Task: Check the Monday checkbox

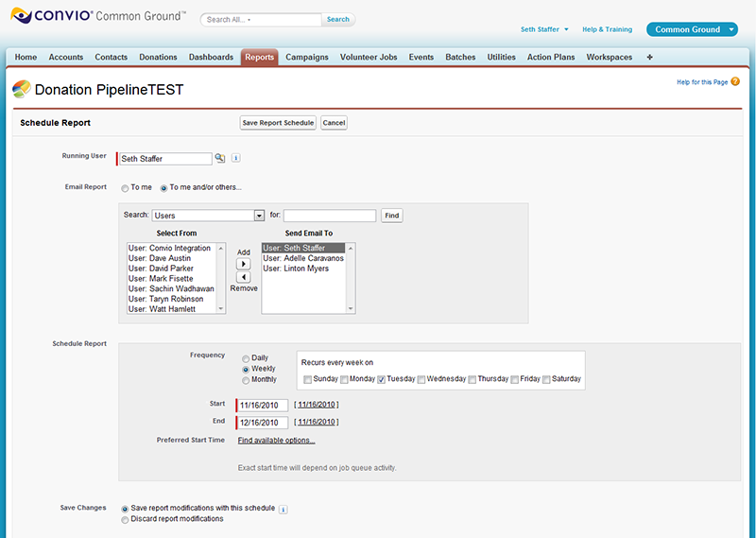Action: pos(346,379)
